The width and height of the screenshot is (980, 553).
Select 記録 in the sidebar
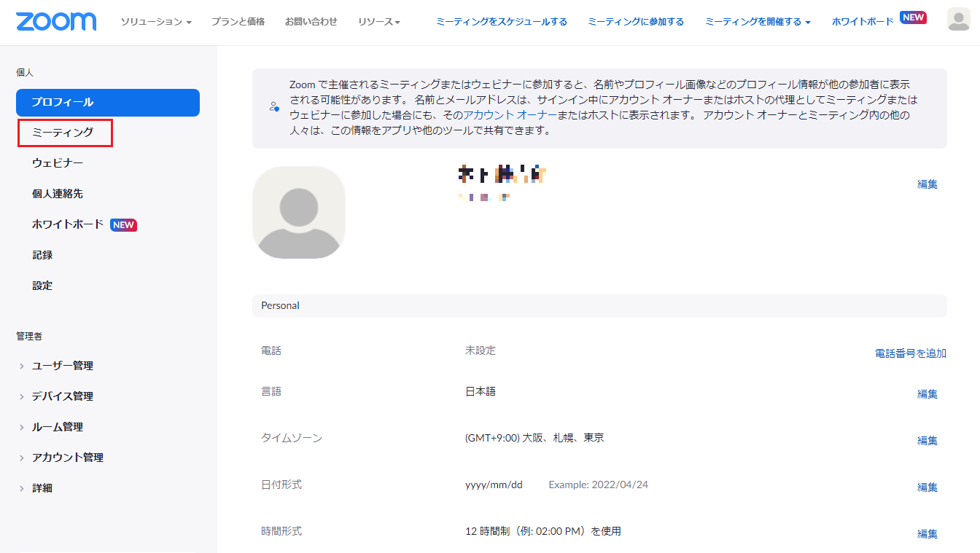click(42, 254)
